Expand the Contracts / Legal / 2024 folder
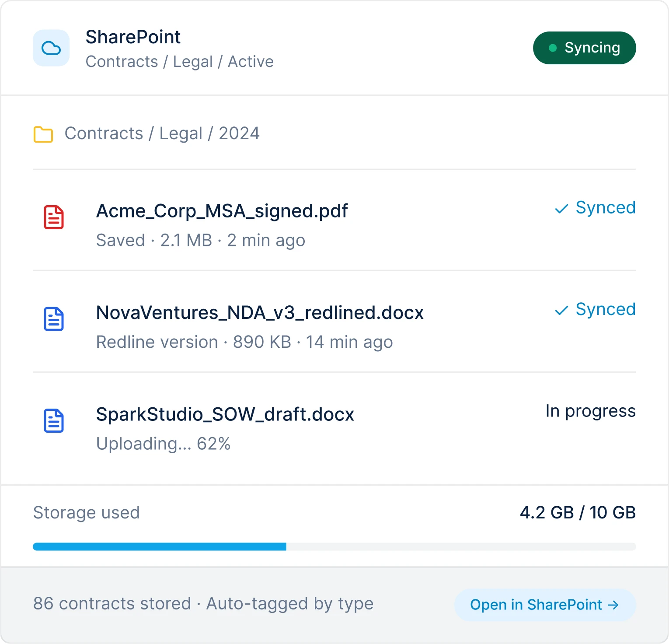This screenshot has width=669, height=644. tap(162, 133)
